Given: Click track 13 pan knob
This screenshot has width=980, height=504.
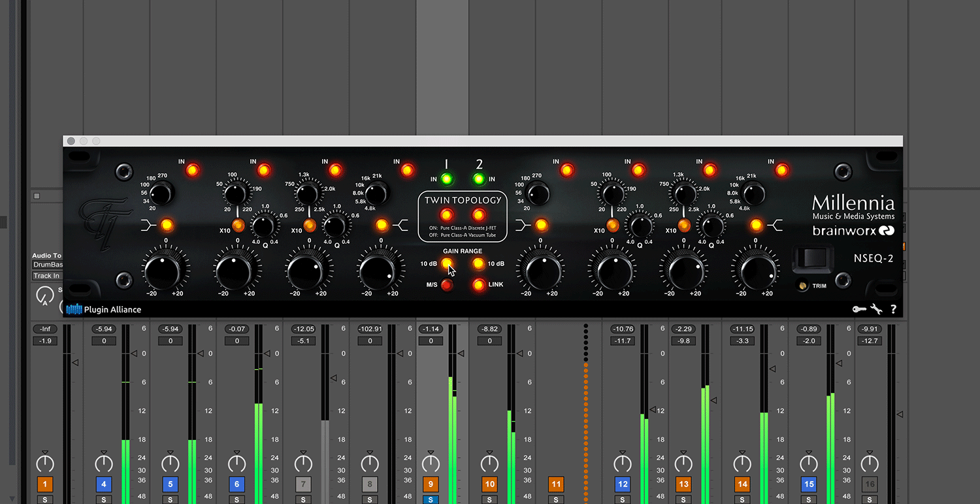Looking at the screenshot, I should [x=683, y=464].
